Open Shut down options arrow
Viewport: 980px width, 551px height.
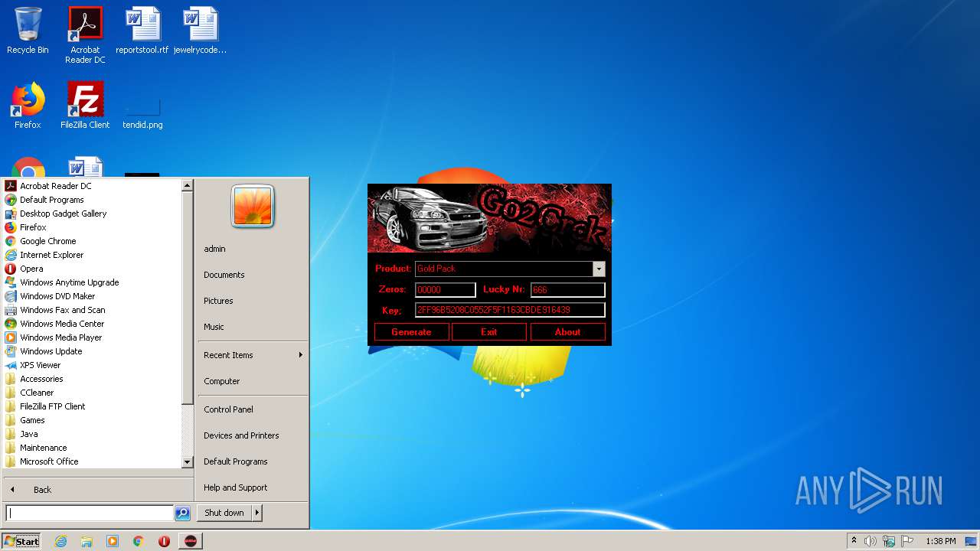tap(257, 513)
